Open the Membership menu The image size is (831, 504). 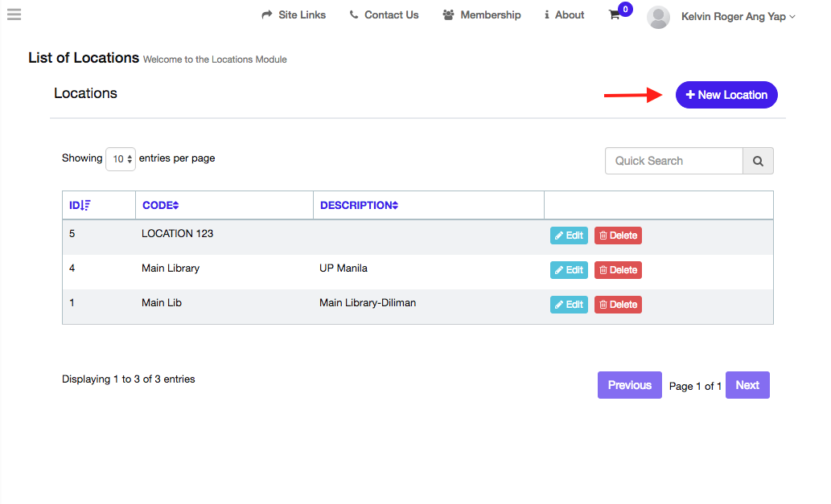click(482, 14)
